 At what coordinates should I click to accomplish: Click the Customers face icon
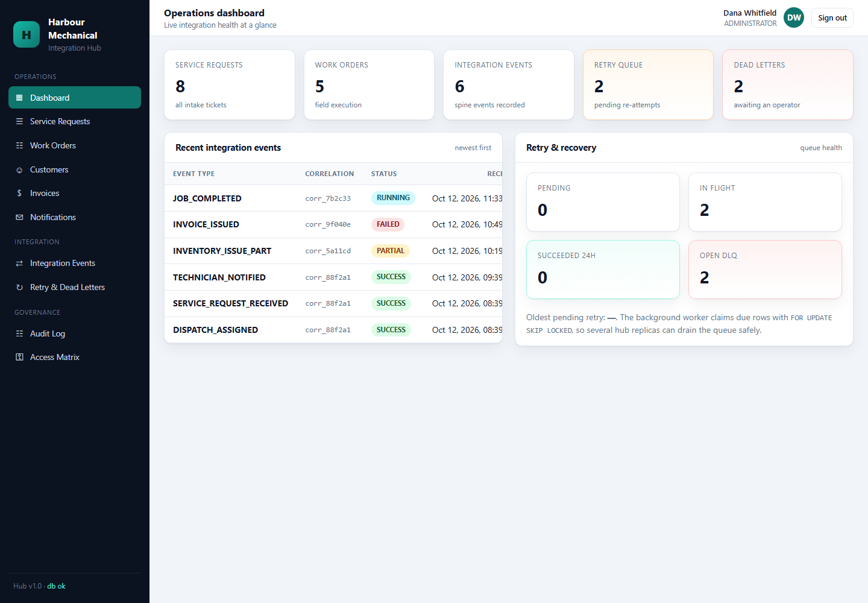click(x=19, y=169)
